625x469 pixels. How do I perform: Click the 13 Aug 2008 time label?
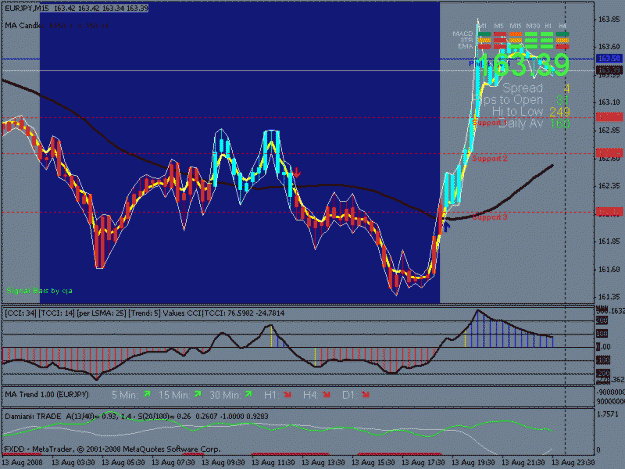pyautogui.click(x=22, y=463)
